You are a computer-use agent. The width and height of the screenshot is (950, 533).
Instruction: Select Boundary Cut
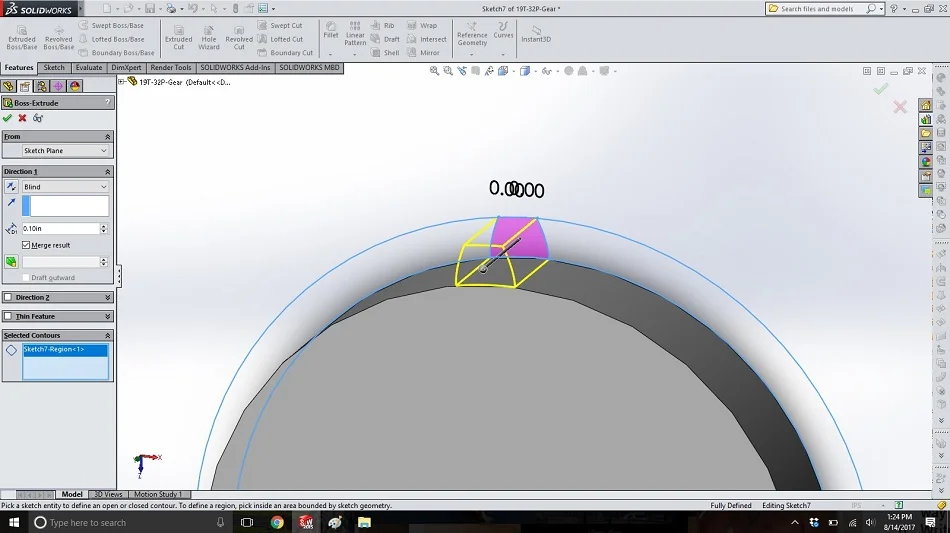point(285,53)
